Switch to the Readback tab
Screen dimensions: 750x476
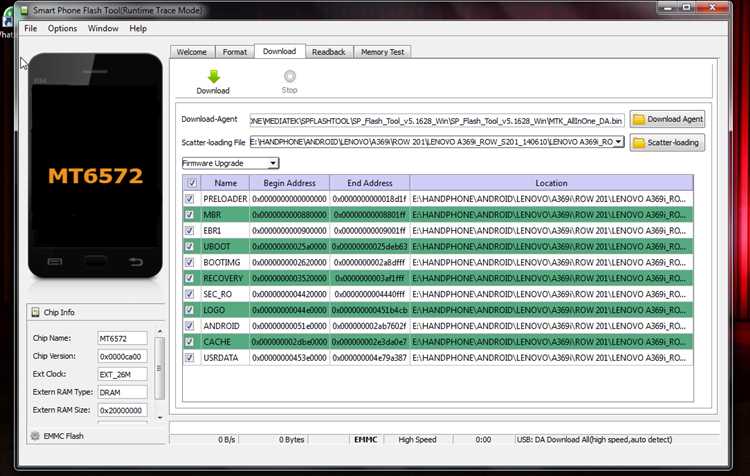coord(329,52)
